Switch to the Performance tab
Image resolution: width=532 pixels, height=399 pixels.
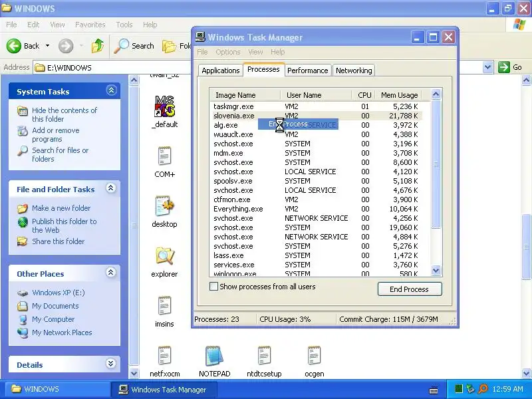308,70
